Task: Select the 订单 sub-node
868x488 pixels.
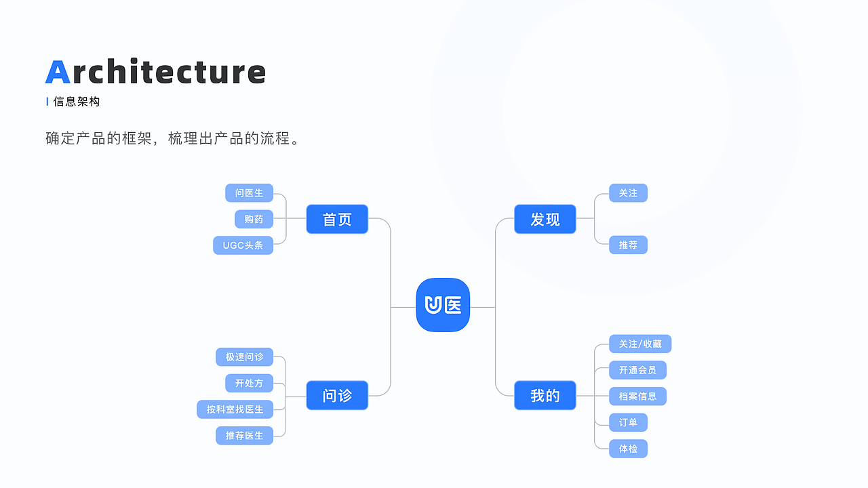Action: click(x=629, y=422)
